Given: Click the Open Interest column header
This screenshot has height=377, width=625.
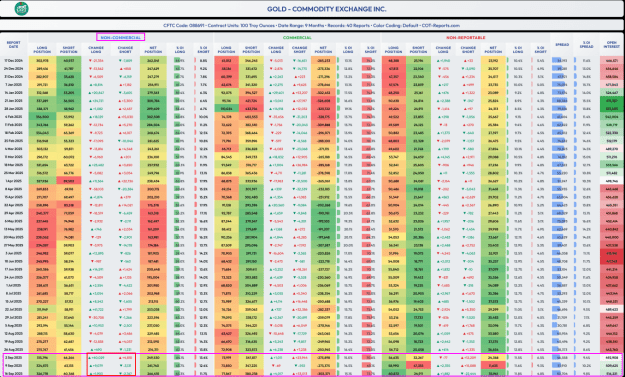Looking at the screenshot, I should coord(612,46).
